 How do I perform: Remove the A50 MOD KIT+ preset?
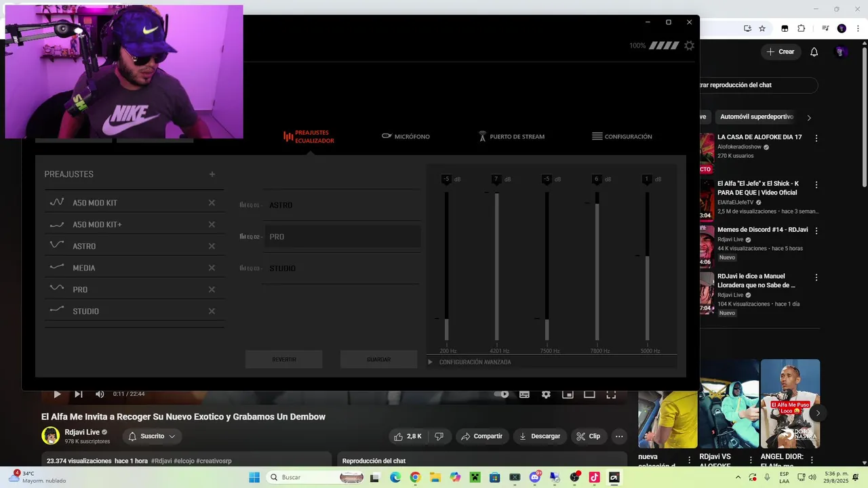(x=212, y=224)
